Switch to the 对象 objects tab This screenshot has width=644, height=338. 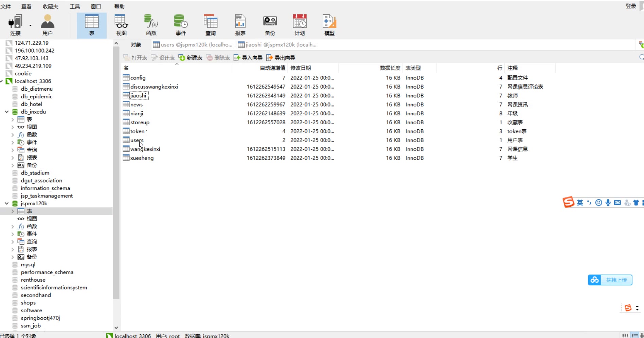point(136,45)
